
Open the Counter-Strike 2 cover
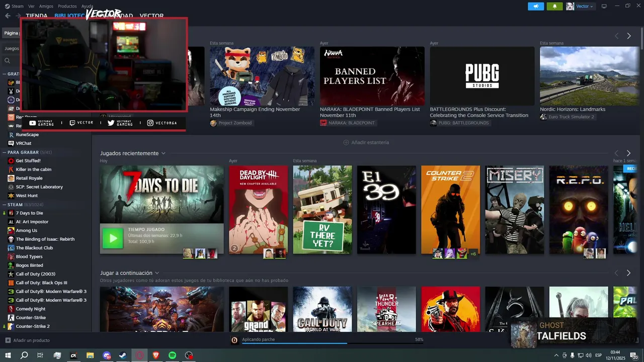pos(451,210)
